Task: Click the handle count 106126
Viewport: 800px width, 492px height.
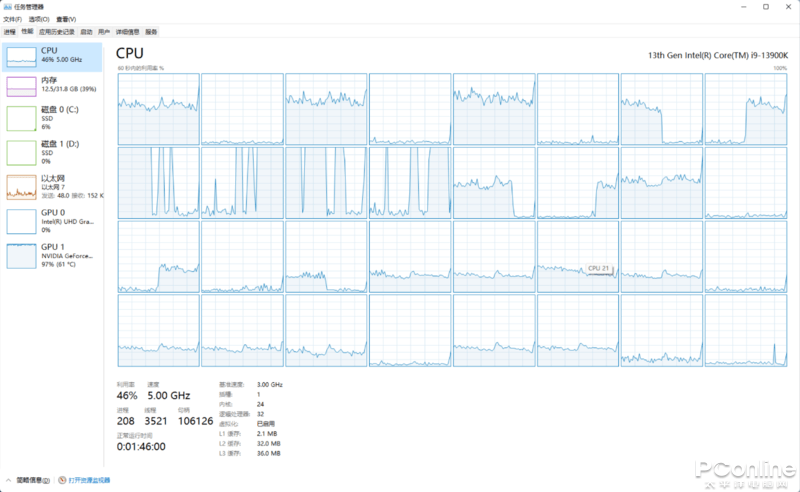Action: coord(195,421)
